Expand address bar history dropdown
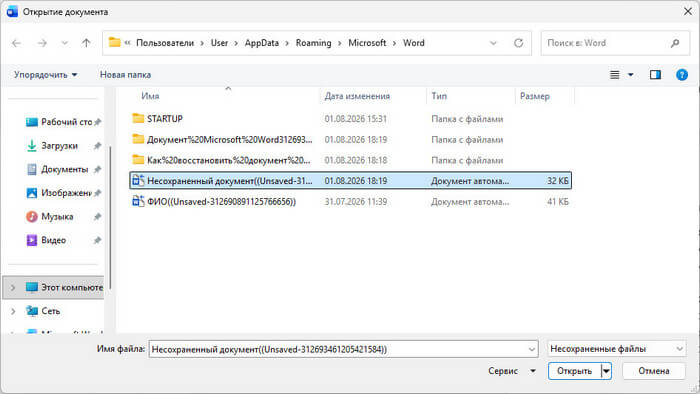Screen dimensions: 700x394 pos(493,43)
